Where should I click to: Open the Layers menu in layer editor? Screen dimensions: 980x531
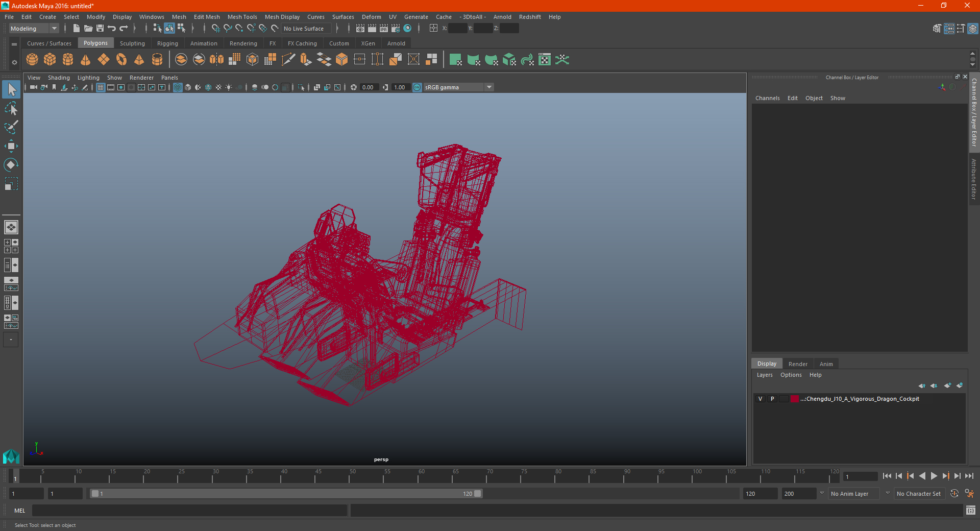click(764, 375)
